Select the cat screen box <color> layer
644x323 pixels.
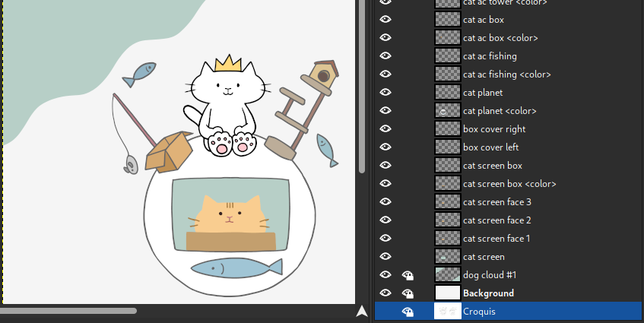point(509,184)
